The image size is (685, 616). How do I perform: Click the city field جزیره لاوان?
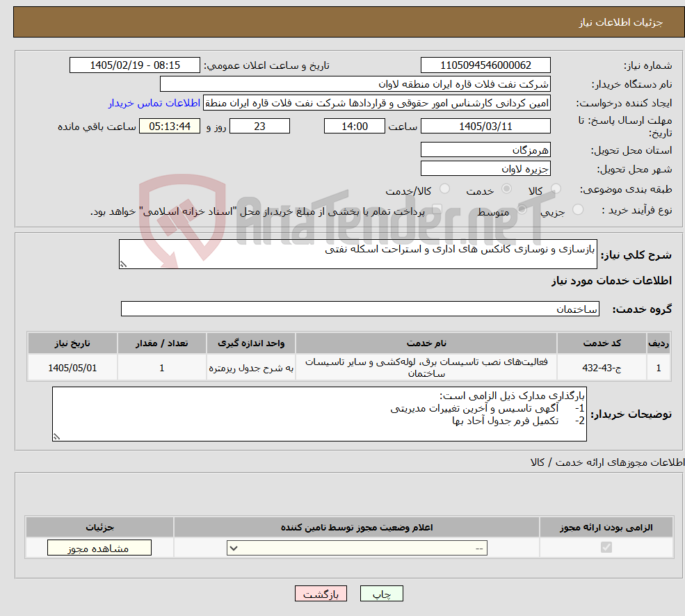point(485,169)
